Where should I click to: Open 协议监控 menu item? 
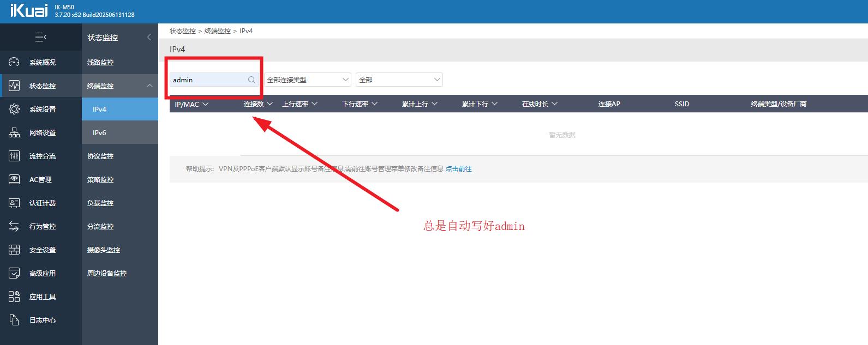coord(100,156)
